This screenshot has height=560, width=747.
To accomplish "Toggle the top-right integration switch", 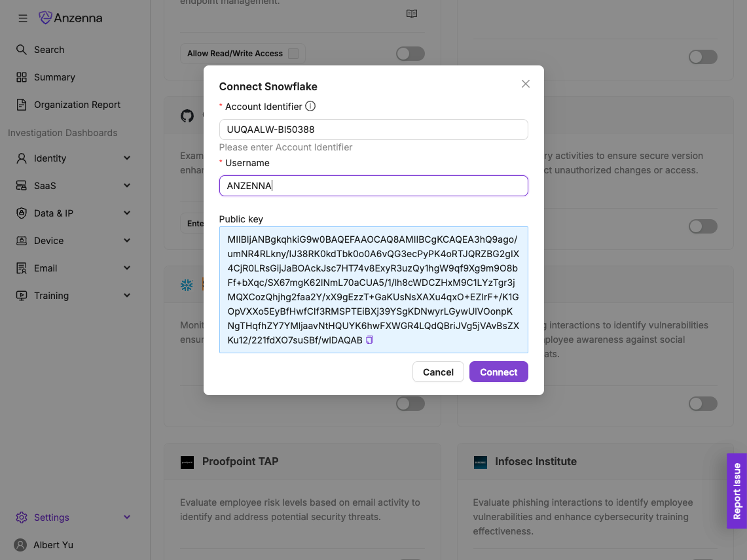I will click(703, 57).
